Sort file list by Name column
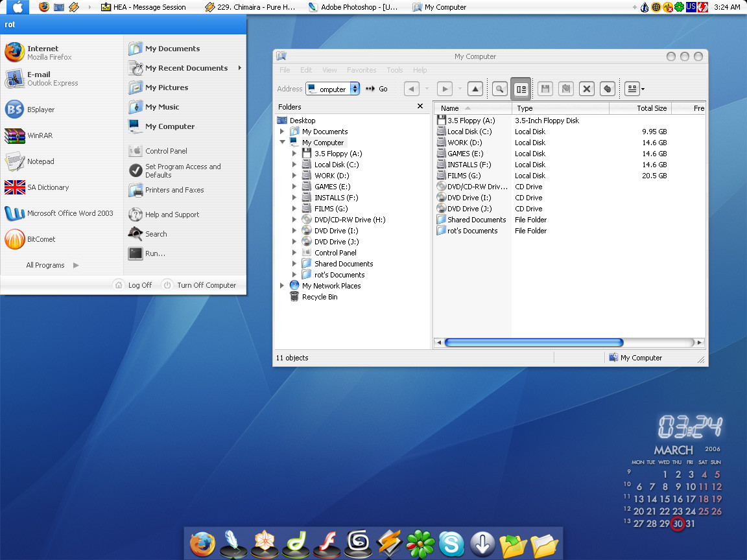The image size is (747, 560). (473, 108)
